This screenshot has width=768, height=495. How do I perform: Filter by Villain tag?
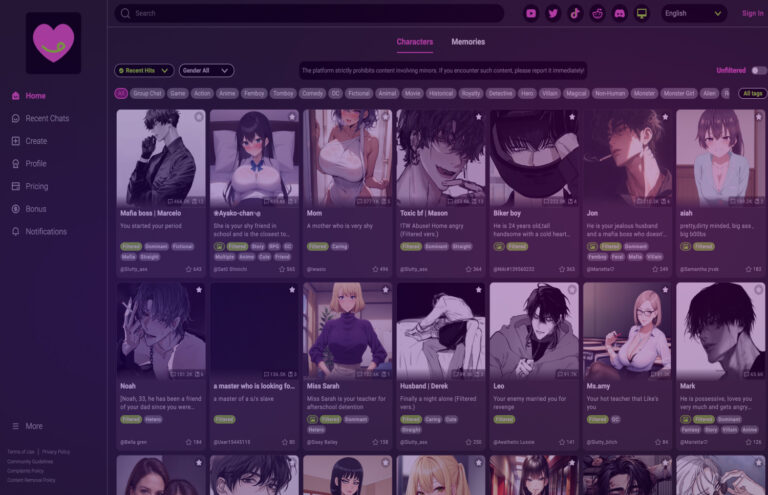550,93
